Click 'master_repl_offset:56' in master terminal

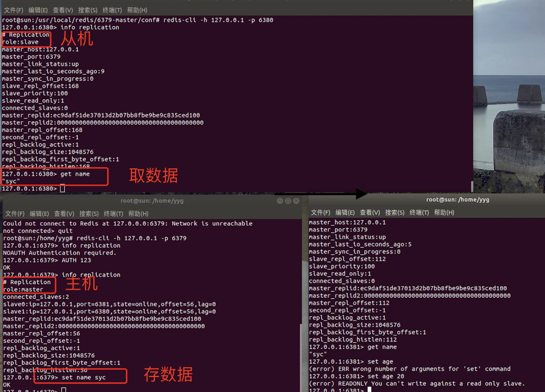[x=41, y=333]
